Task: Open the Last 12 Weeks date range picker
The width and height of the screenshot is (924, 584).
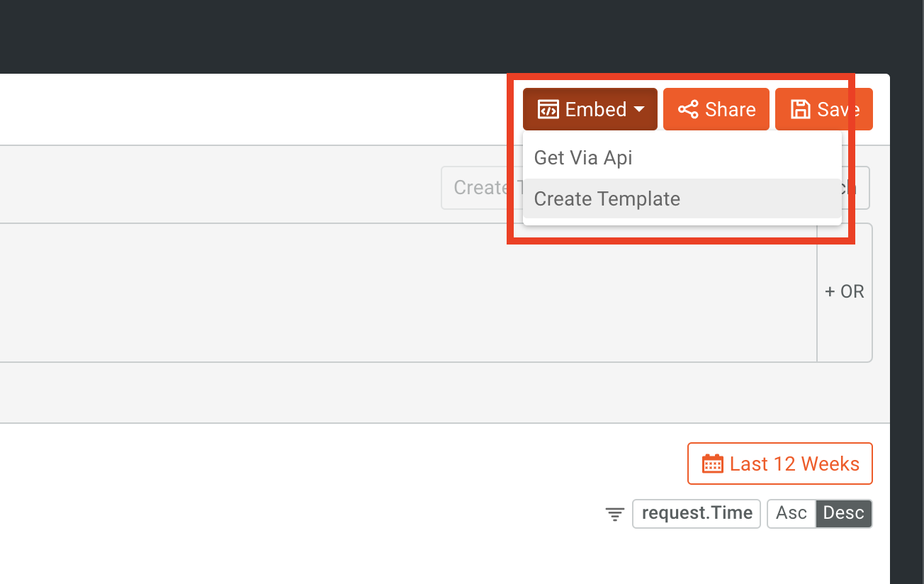Action: (x=779, y=464)
